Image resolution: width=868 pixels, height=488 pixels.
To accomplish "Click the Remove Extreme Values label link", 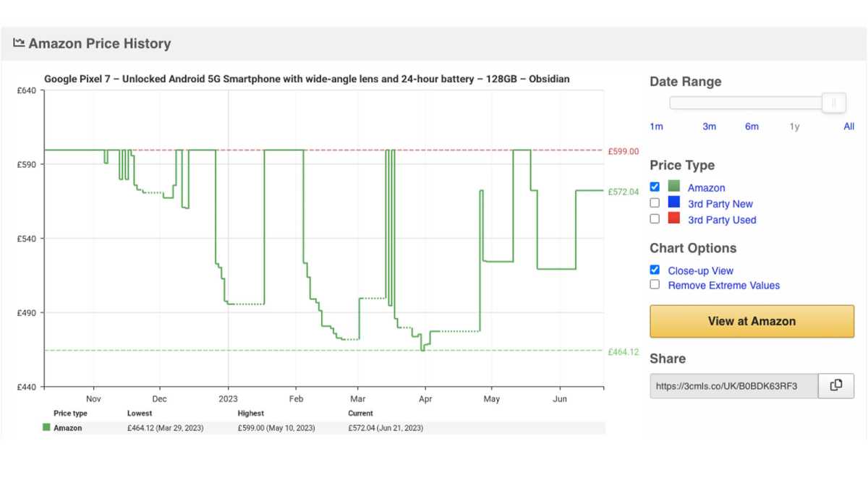I will 724,286.
